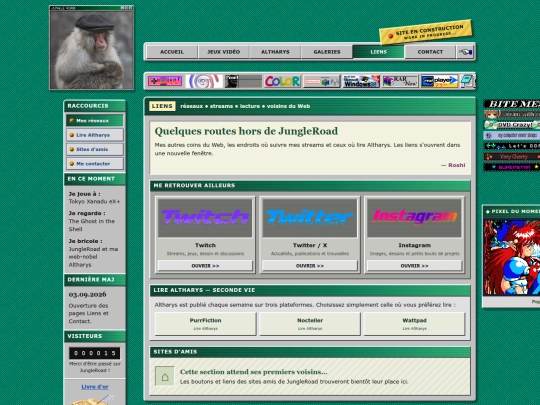Screen dimensions: 540x405
Task: Click Tokyo Xanadu eX+ text
Action: (x=94, y=202)
